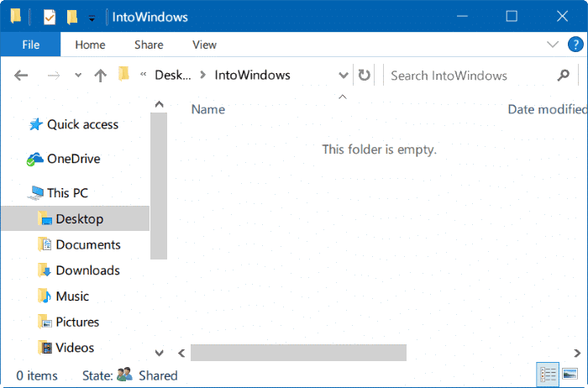
Task: Switch to Details view in status bar
Action: tap(548, 375)
